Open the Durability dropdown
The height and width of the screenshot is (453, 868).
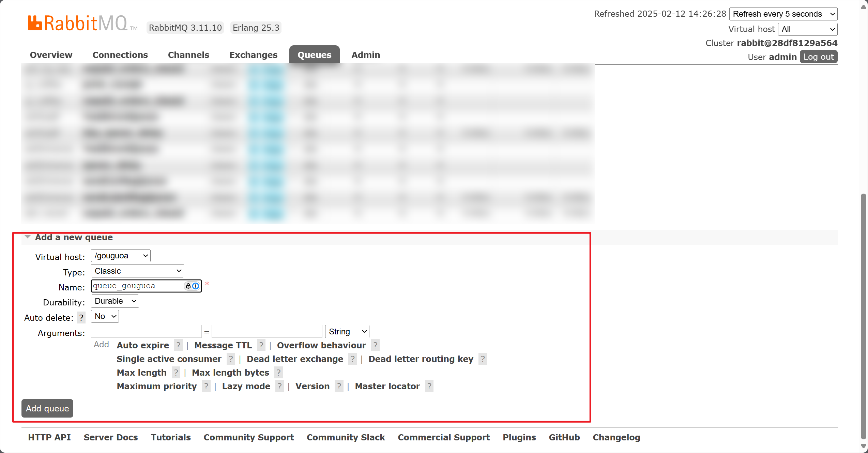coord(115,301)
